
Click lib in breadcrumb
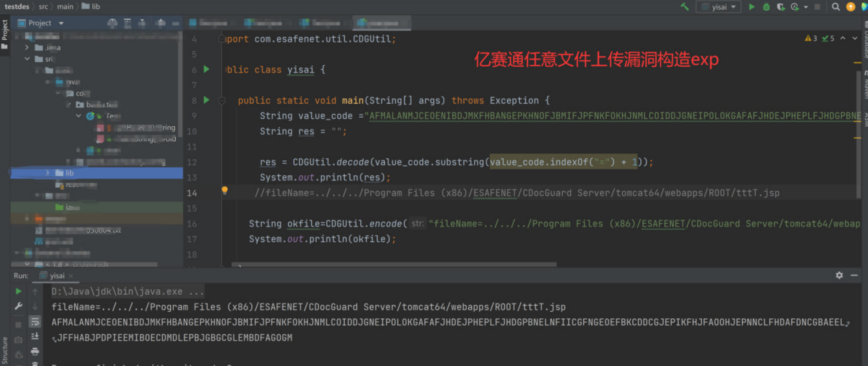(x=91, y=6)
